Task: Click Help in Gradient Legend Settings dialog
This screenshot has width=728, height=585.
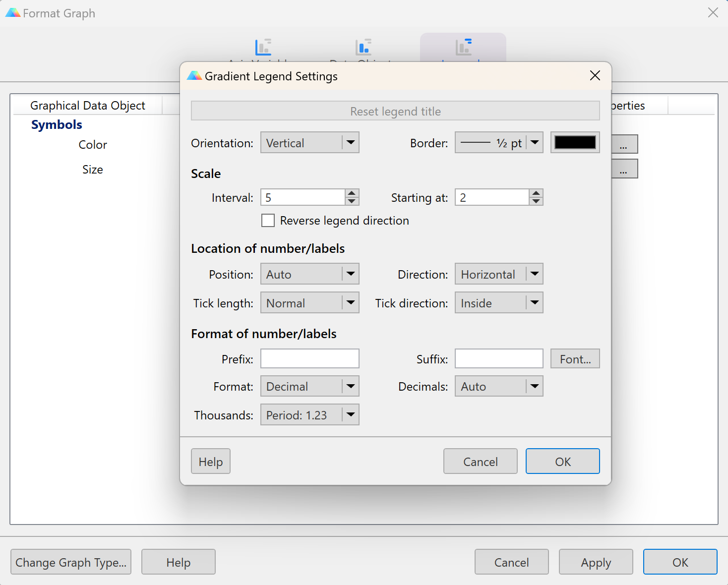Action: point(211,462)
